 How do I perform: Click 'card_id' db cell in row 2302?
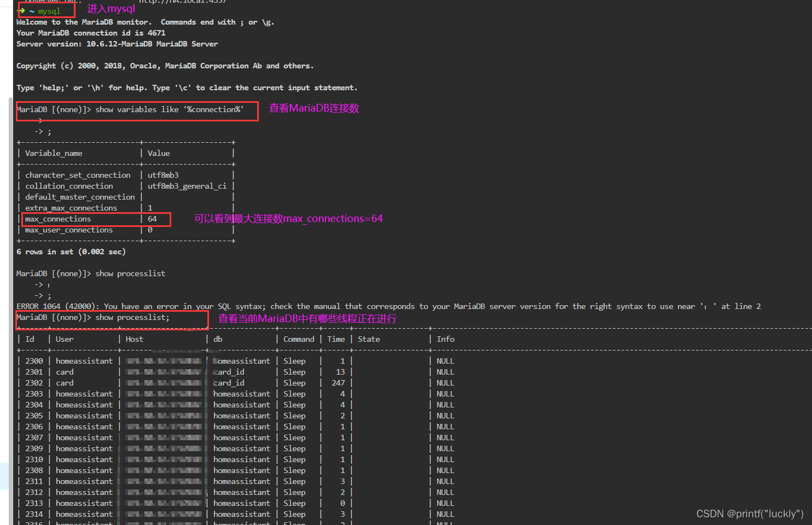(x=229, y=383)
